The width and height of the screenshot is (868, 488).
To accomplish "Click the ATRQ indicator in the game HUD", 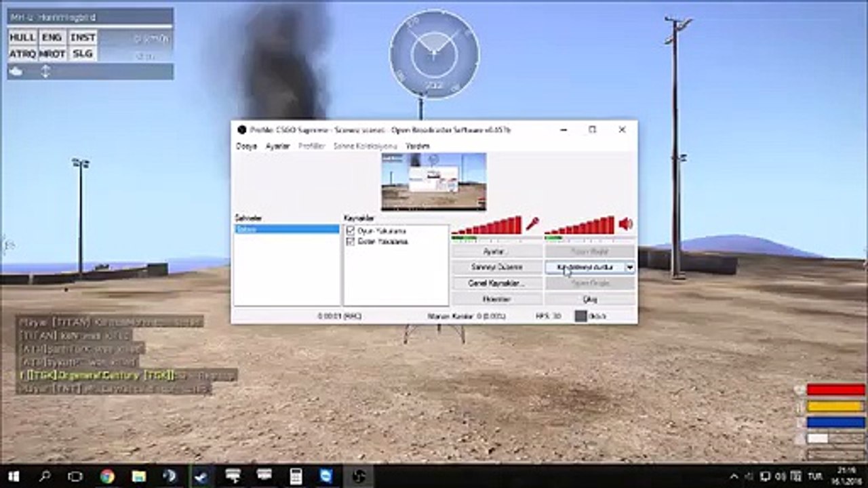I will coord(22,54).
